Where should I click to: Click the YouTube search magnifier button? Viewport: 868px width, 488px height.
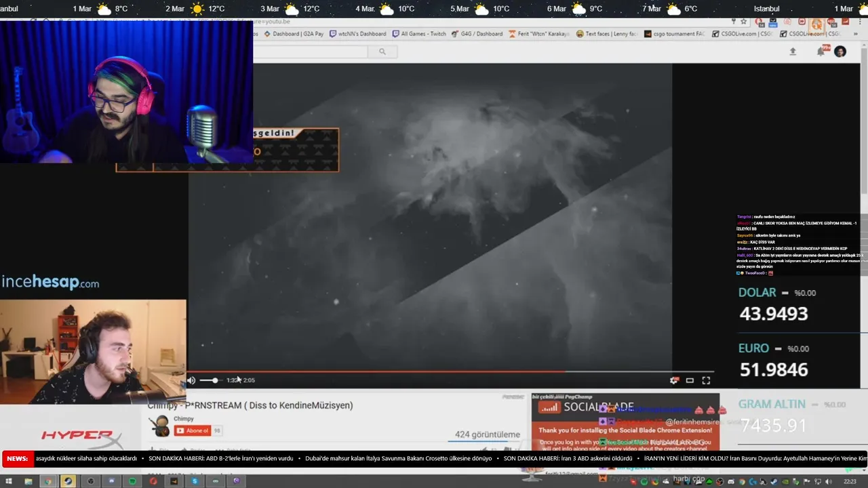tap(382, 52)
